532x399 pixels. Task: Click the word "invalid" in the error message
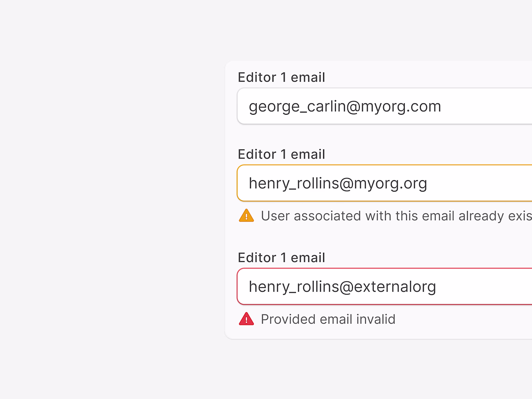point(376,319)
